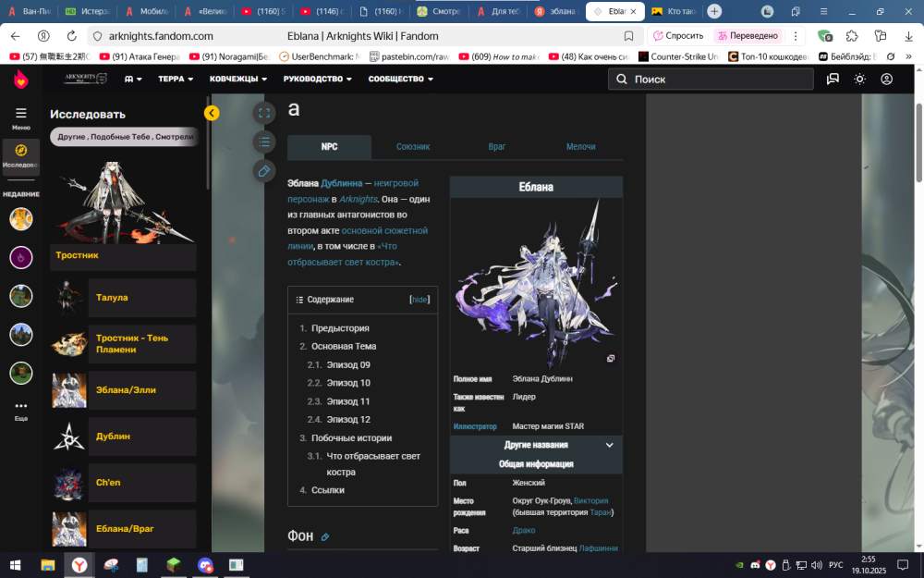Screen dimensions: 924x578
Task: Open the translator three-dots options
Action: click(796, 36)
